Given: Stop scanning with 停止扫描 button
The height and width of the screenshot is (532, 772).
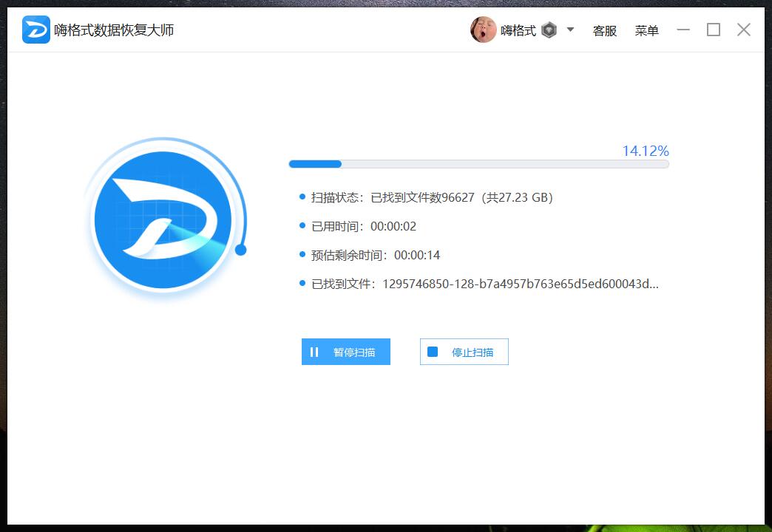Looking at the screenshot, I should pyautogui.click(x=464, y=352).
